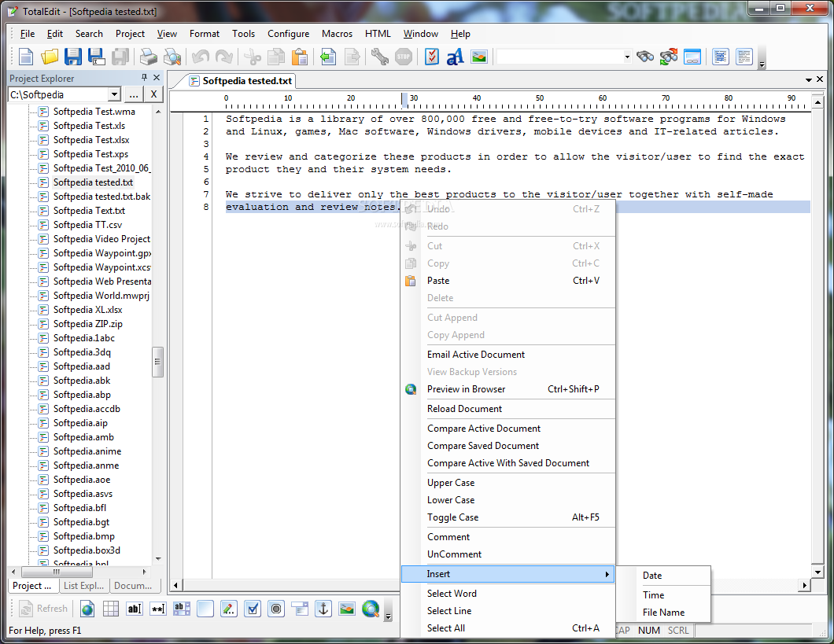Choose Toggle Case from the context menu
This screenshot has height=644, width=834.
tap(508, 517)
